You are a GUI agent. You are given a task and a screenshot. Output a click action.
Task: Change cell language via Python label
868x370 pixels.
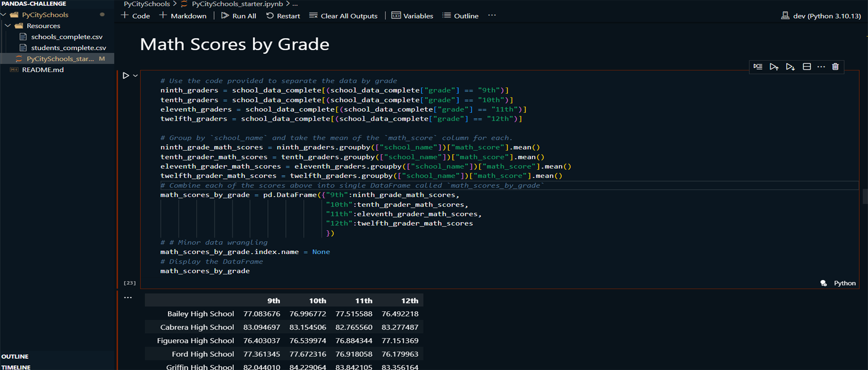tap(844, 283)
